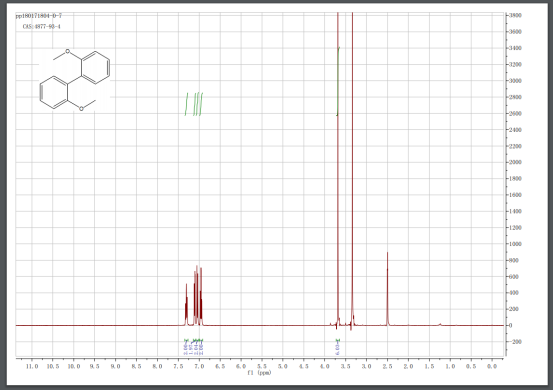Click the f1 (ppm) axis title

(x=259, y=373)
